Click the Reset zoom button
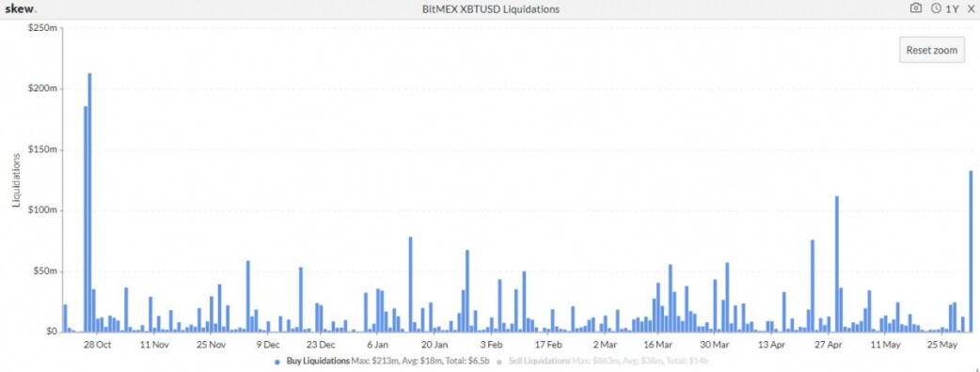This screenshot has height=372, width=980. [932, 50]
